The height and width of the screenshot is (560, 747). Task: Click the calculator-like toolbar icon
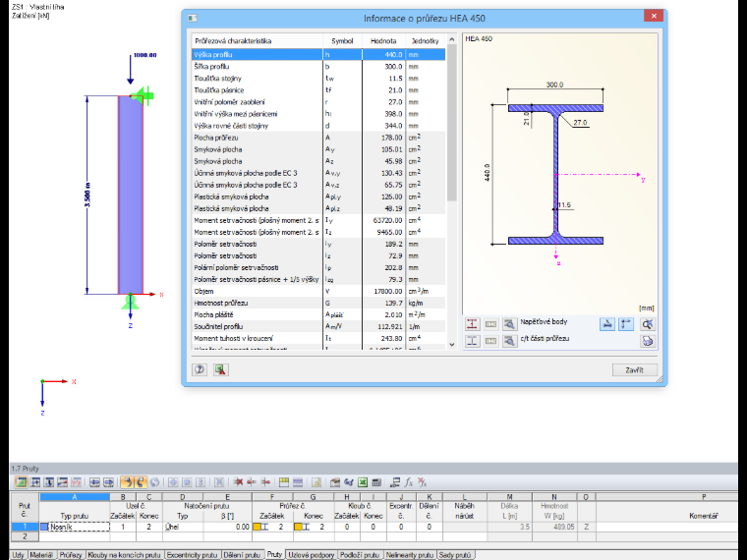[x=376, y=482]
